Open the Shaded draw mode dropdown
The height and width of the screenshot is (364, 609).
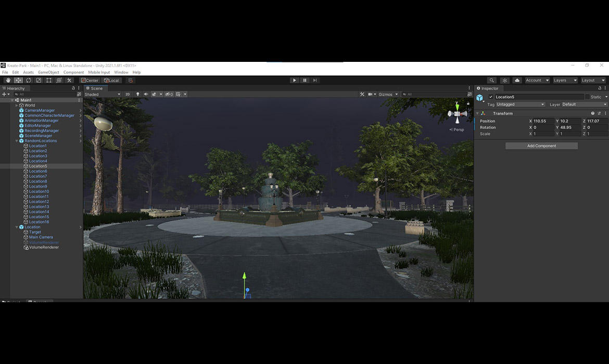pyautogui.click(x=102, y=95)
